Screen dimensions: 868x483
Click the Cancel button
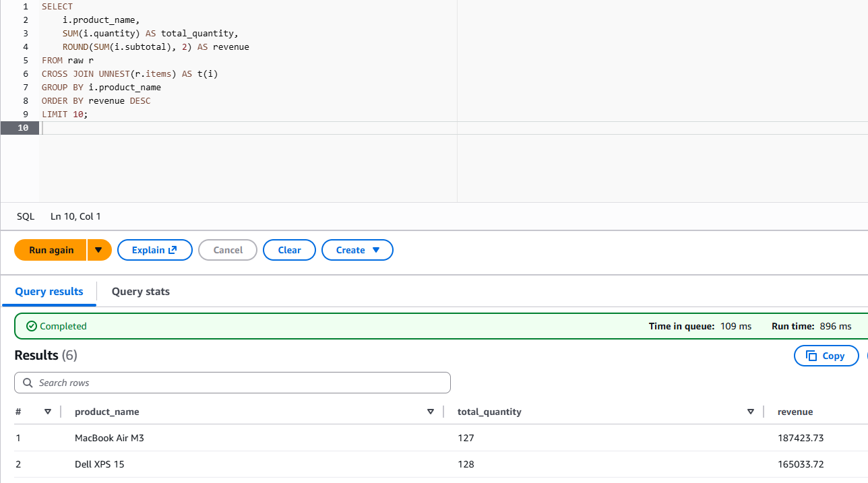point(228,250)
